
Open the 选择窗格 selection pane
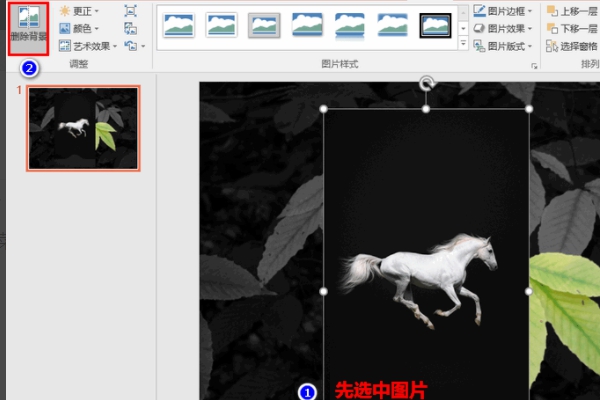572,46
